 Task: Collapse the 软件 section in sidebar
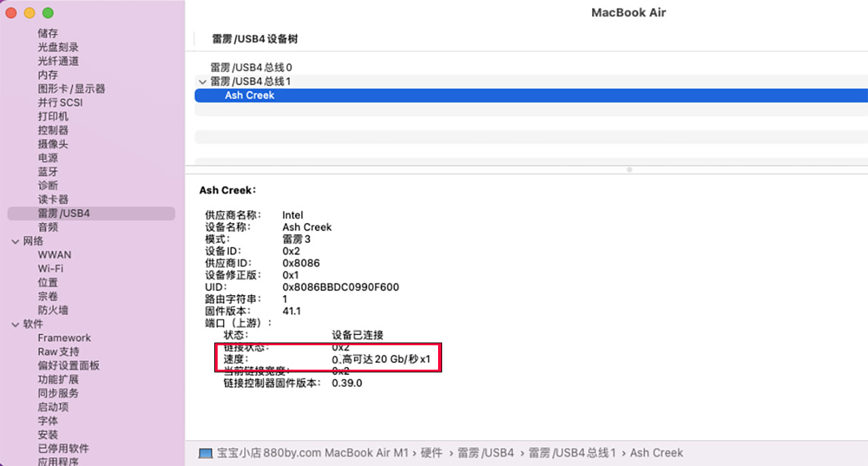tap(15, 324)
